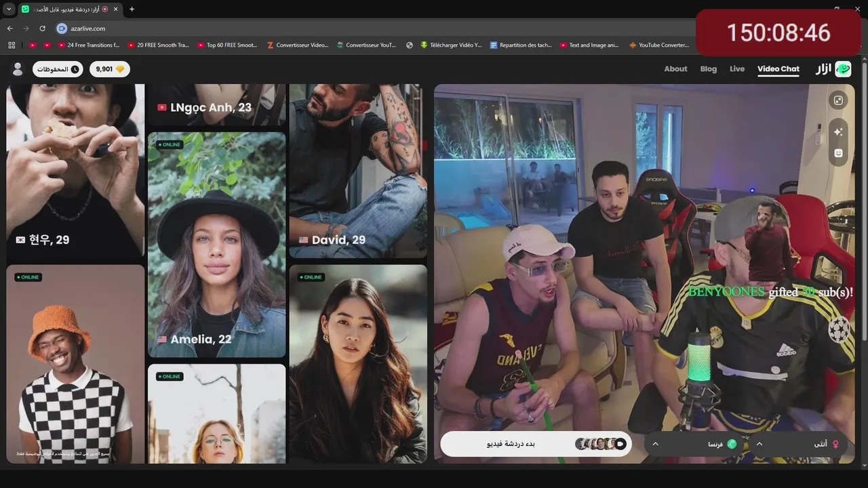This screenshot has height=488, width=868.
Task: Click second YouTube bookmark icon
Action: coord(47,45)
